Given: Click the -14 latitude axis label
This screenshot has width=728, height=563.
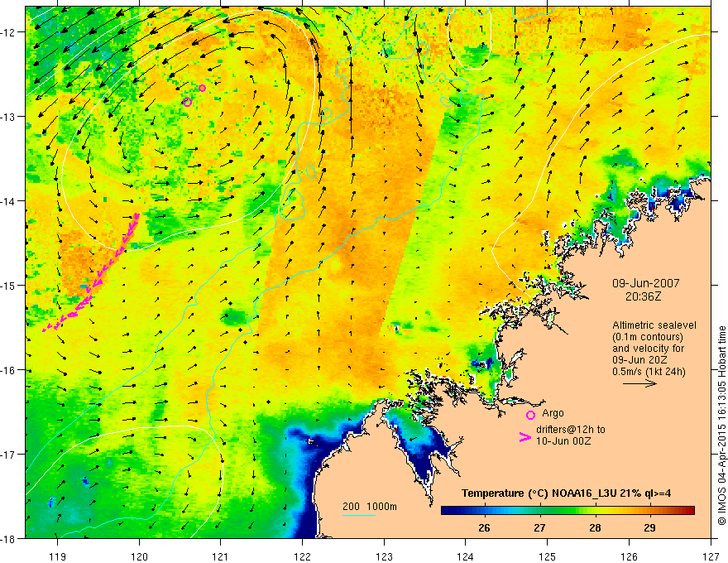Looking at the screenshot, I should (x=8, y=201).
